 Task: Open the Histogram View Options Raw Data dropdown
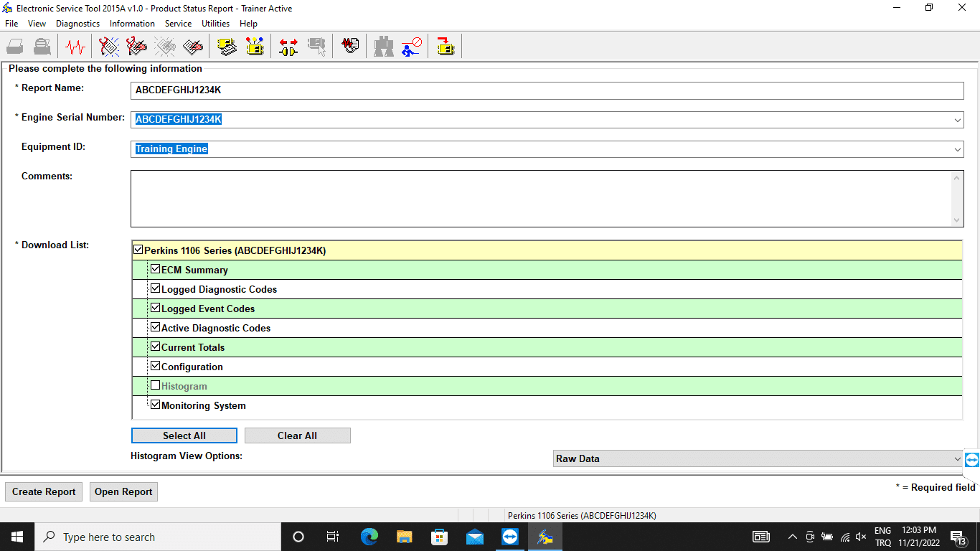[957, 459]
